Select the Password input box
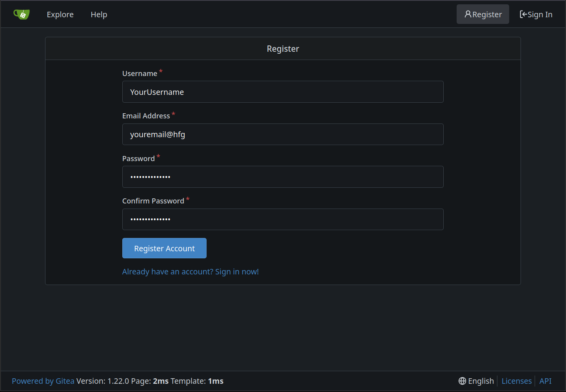Viewport: 566px width, 392px height. click(x=283, y=177)
